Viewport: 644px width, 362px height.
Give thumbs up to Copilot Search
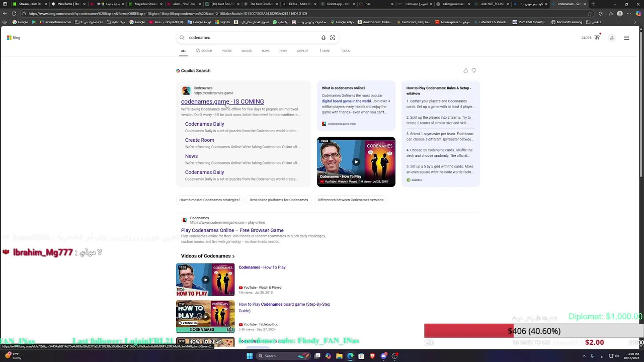coord(465,71)
